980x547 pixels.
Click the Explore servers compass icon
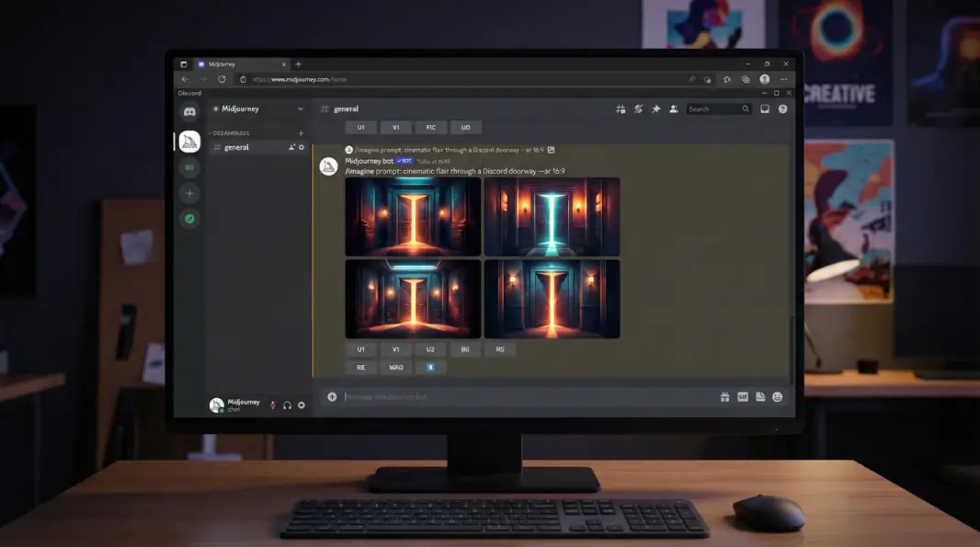189,219
